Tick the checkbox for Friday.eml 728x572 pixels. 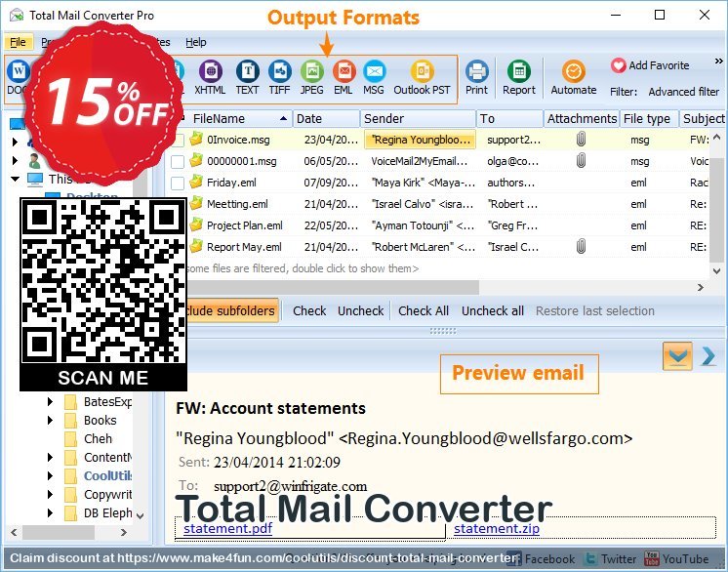[178, 183]
